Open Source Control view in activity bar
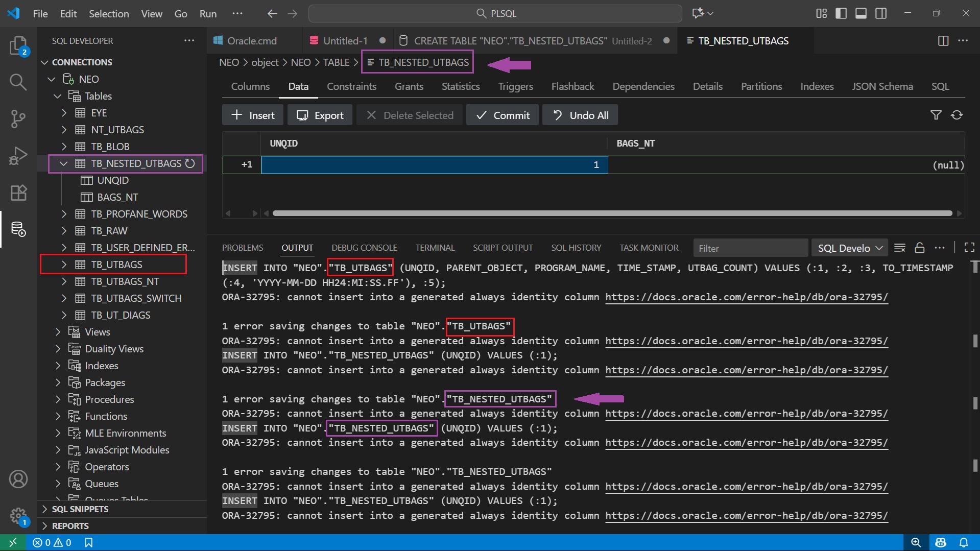Image resolution: width=980 pixels, height=551 pixels. pyautogui.click(x=18, y=118)
